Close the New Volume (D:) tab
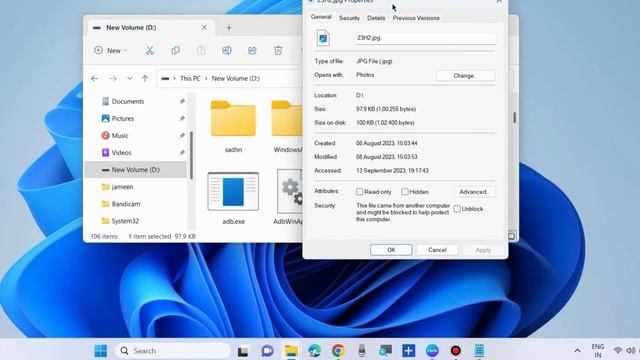The image size is (640, 360). 204,27
